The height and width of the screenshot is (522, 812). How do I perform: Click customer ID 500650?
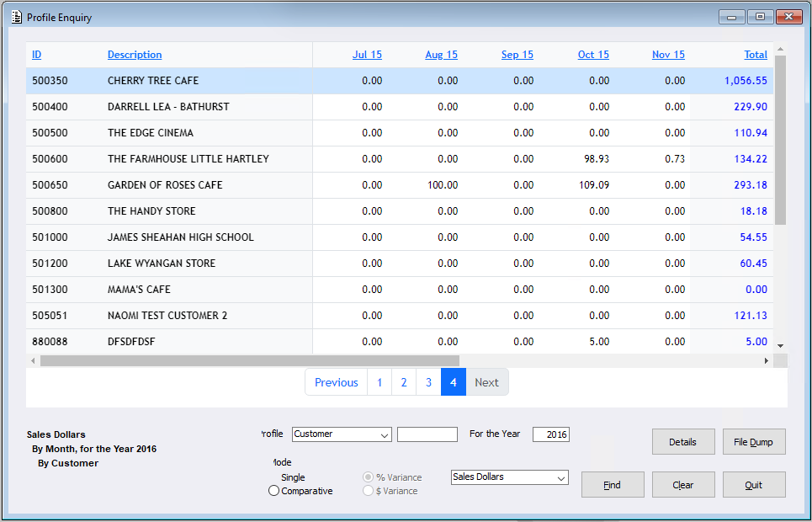point(50,185)
